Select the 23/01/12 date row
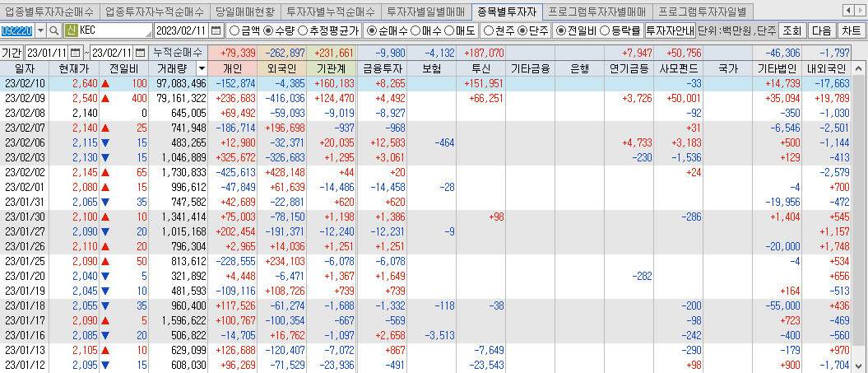Viewport: 868px width, 373px height. click(x=425, y=366)
